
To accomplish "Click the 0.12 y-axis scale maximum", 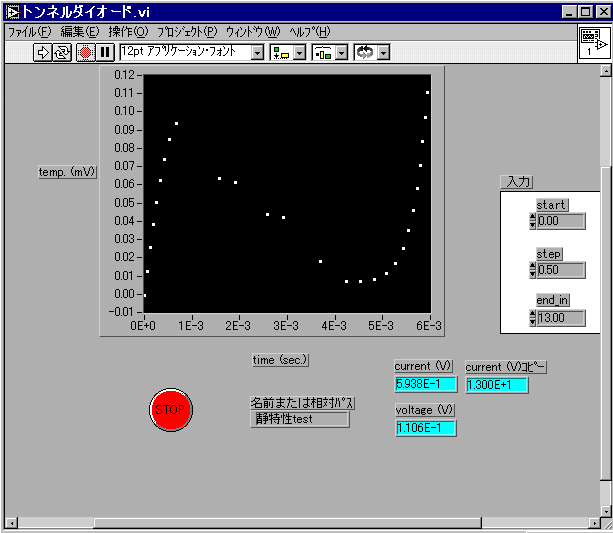I will click(125, 75).
